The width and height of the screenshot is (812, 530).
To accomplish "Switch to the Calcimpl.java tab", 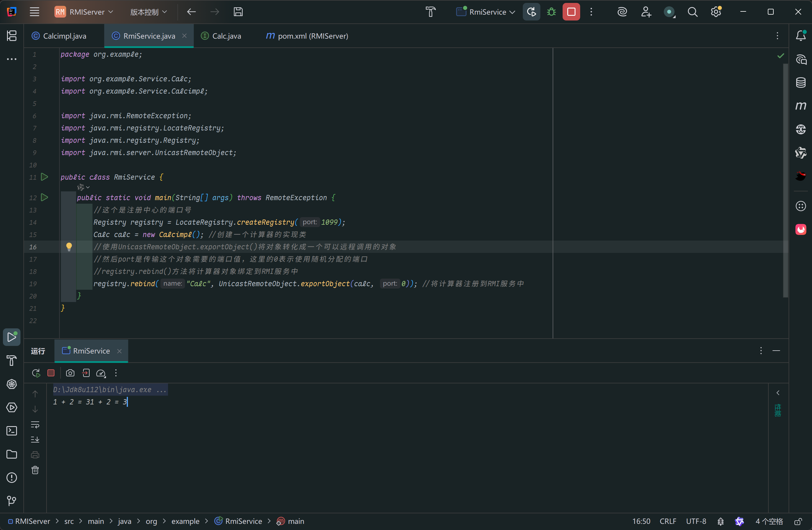I will click(x=64, y=36).
